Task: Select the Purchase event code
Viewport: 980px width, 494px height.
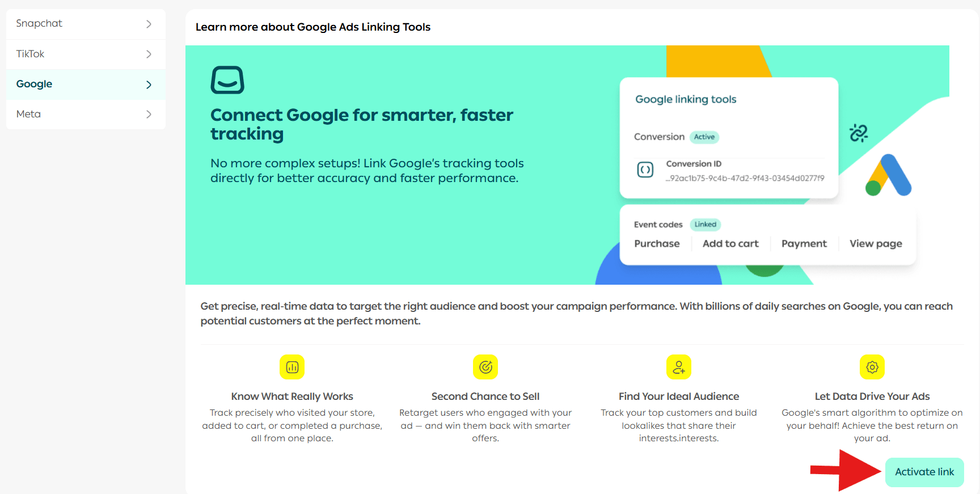Action: tap(657, 244)
